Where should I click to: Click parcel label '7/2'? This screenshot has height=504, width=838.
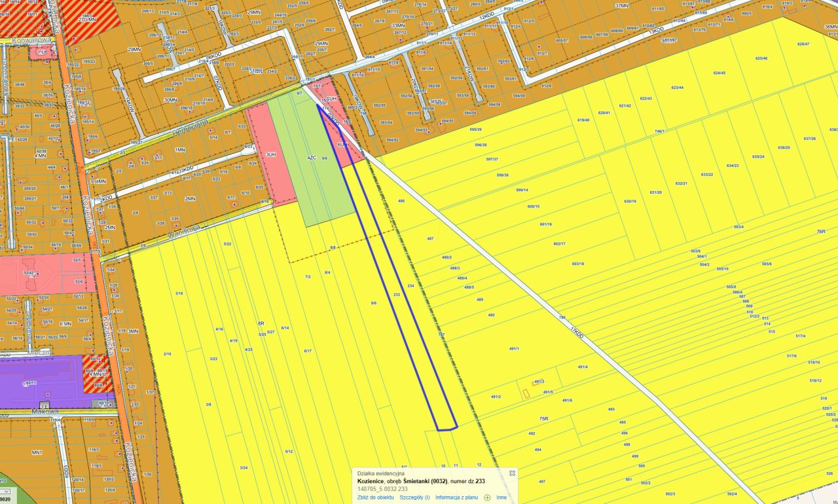tap(308, 277)
